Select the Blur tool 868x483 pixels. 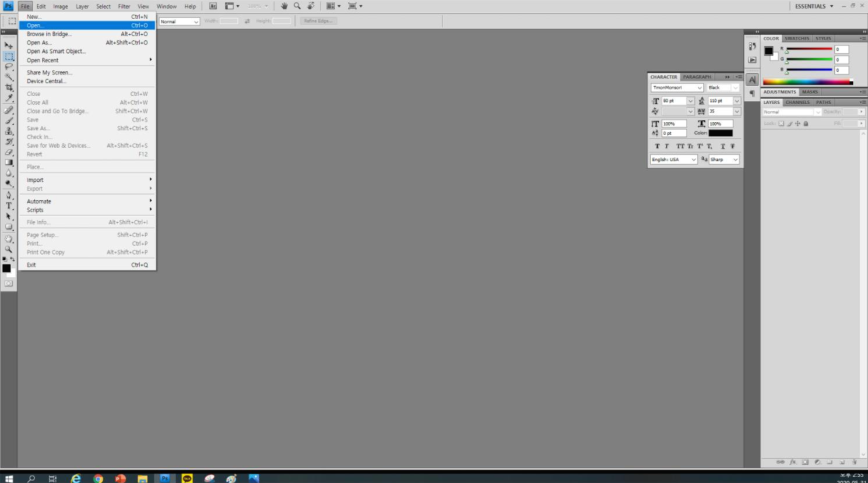click(x=9, y=173)
